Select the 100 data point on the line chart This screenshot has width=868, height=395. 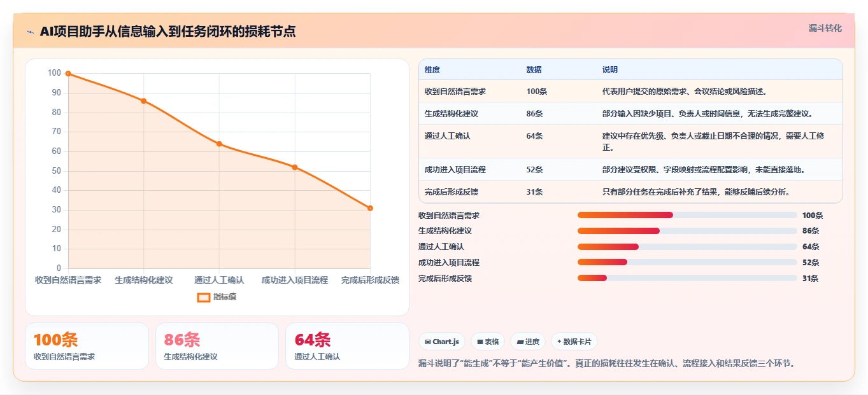pyautogui.click(x=68, y=74)
